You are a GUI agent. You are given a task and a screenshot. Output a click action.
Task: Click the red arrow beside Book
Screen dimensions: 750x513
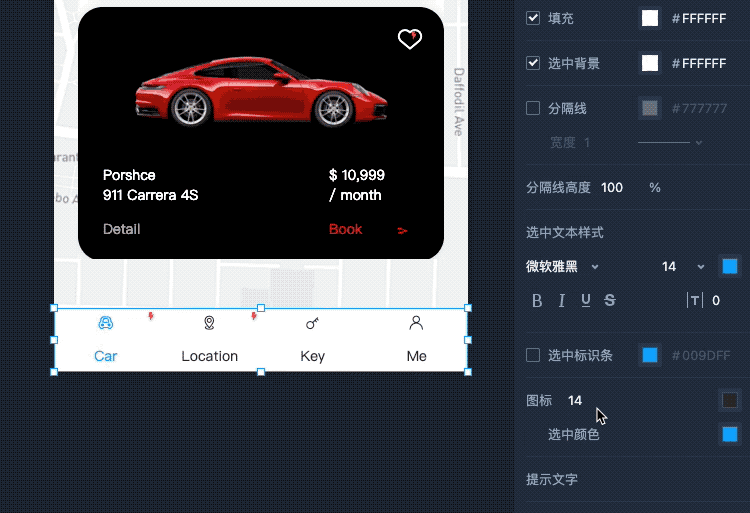pos(402,231)
